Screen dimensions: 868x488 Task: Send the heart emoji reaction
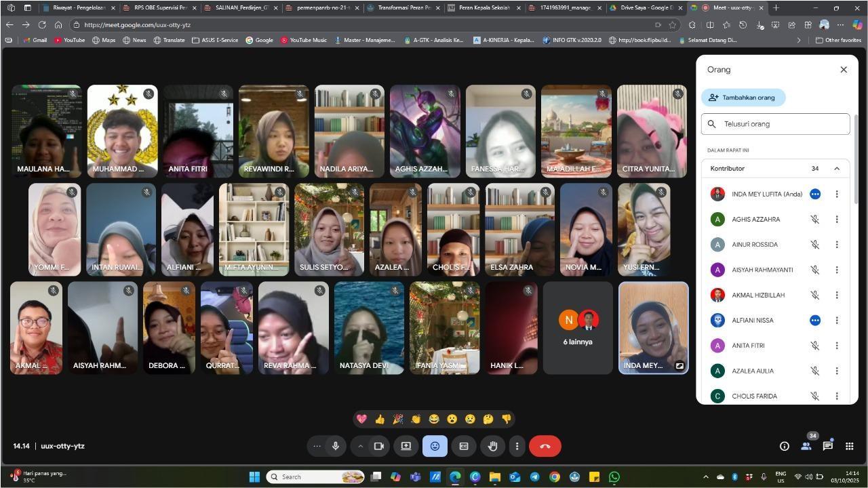pyautogui.click(x=361, y=420)
